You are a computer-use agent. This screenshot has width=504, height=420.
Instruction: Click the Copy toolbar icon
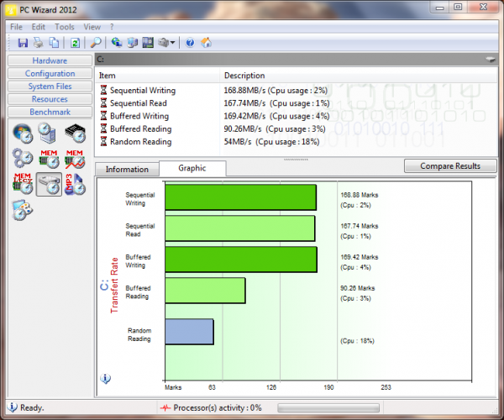(x=54, y=43)
